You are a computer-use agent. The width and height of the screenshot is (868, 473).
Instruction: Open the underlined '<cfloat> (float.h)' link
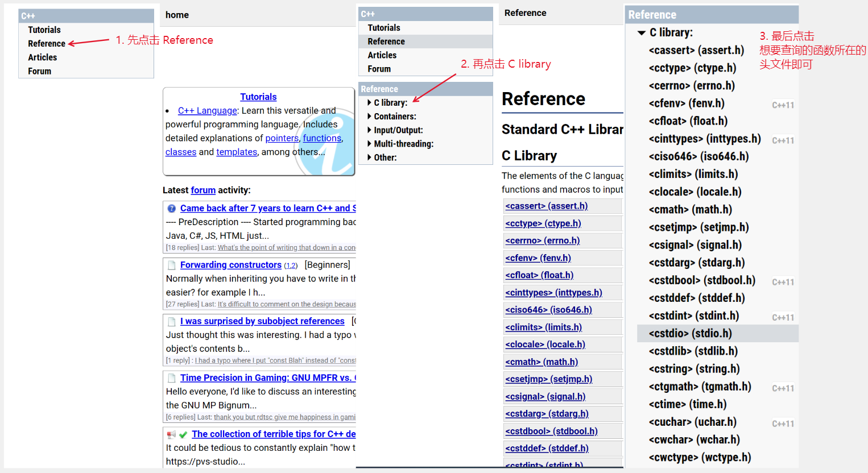tap(539, 275)
